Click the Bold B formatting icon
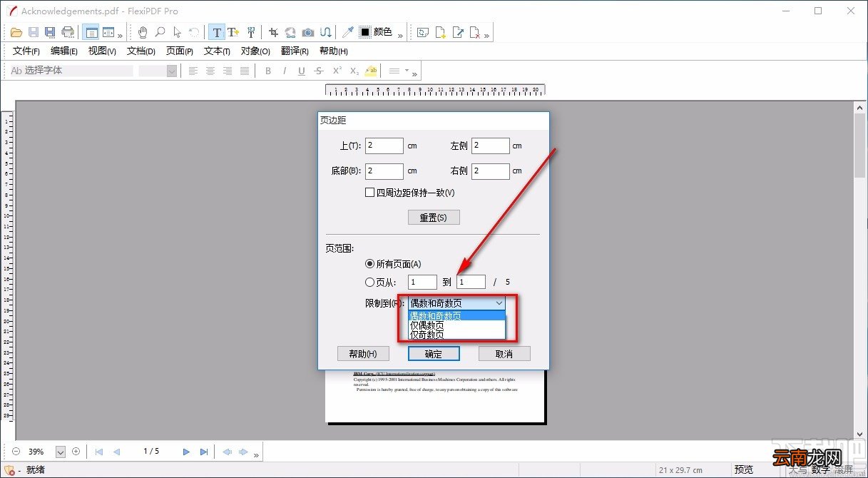Image resolution: width=868 pixels, height=478 pixels. click(x=268, y=71)
